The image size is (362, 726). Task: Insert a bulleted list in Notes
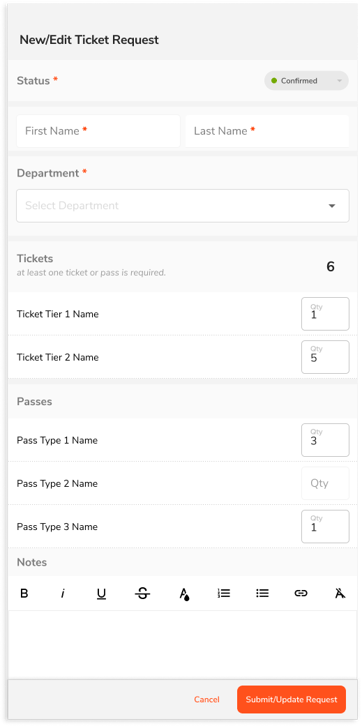pyautogui.click(x=262, y=593)
